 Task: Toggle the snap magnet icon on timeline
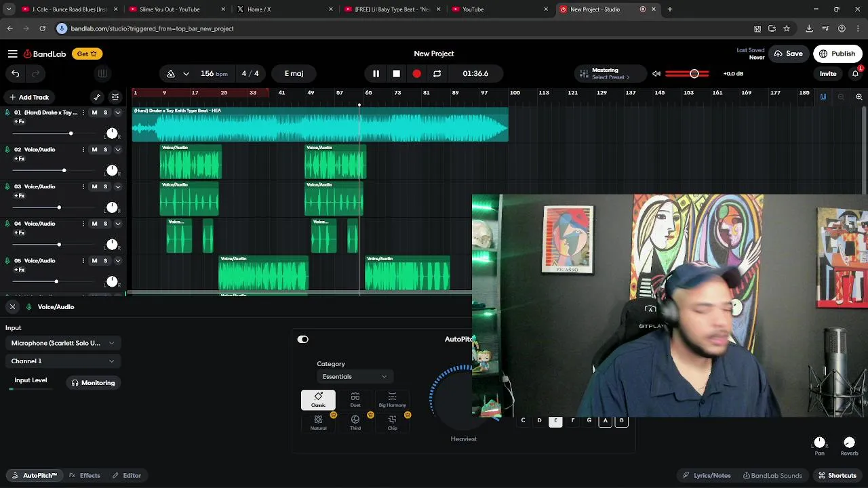click(823, 97)
